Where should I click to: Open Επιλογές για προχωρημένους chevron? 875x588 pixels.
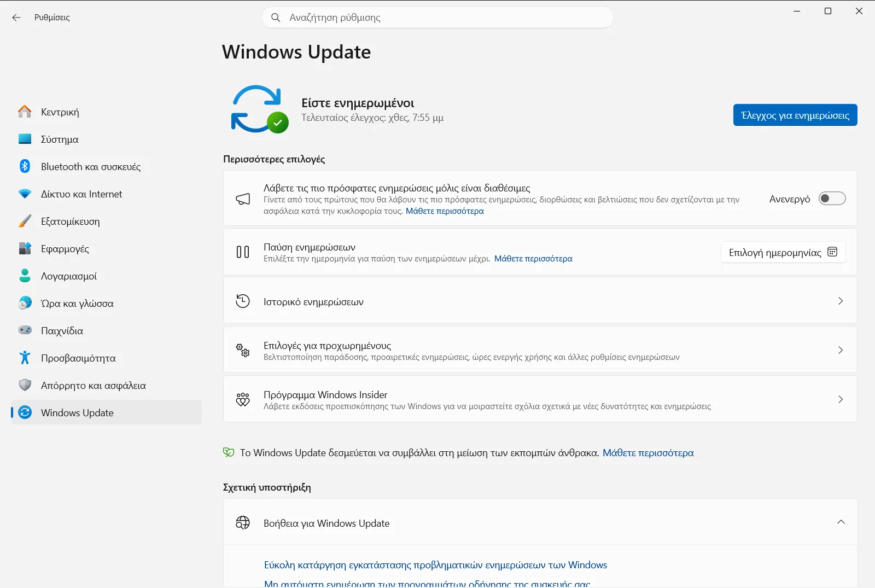click(841, 350)
